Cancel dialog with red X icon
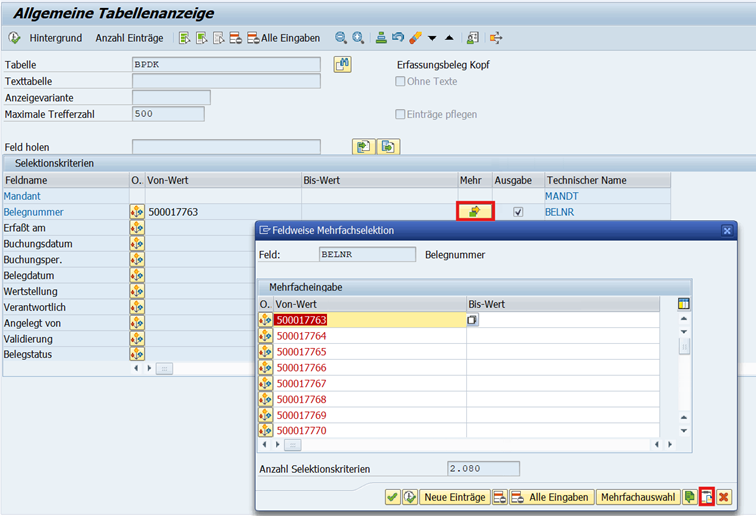The image size is (756, 516). 723,497
